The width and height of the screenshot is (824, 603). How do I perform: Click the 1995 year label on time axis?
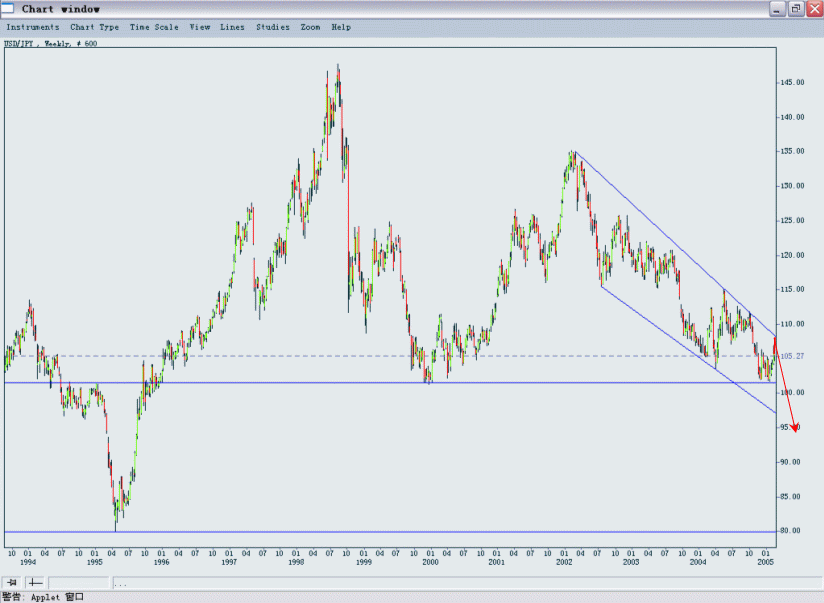(x=95, y=563)
